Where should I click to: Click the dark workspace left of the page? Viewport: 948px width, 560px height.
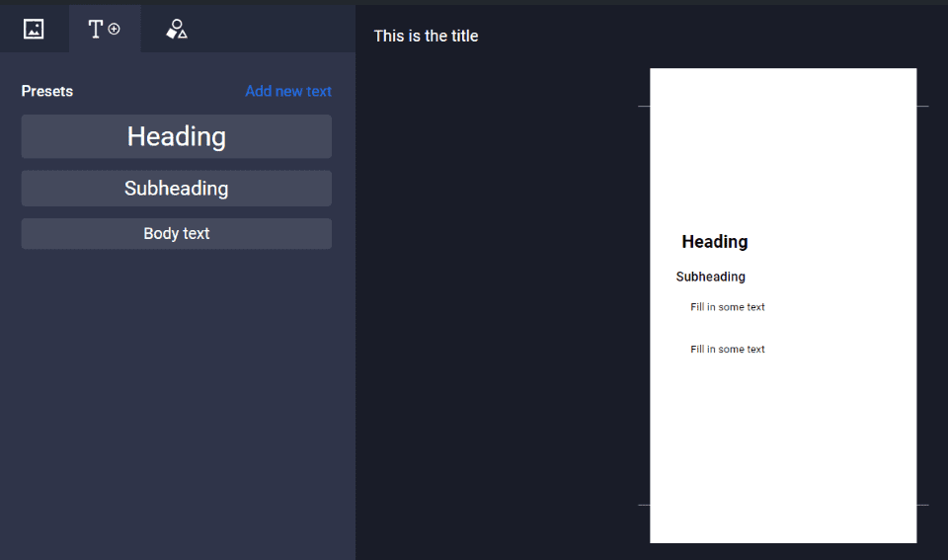(494, 296)
